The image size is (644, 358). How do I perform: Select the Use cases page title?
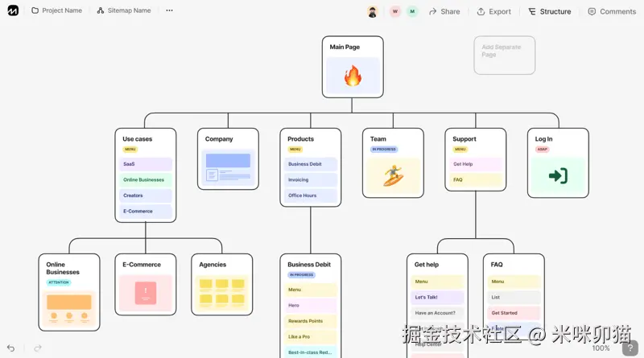(137, 138)
